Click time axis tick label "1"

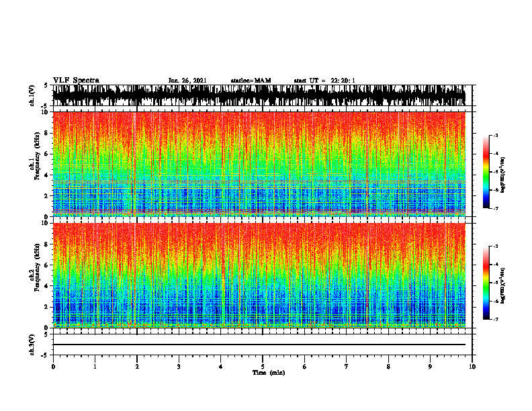tap(95, 367)
